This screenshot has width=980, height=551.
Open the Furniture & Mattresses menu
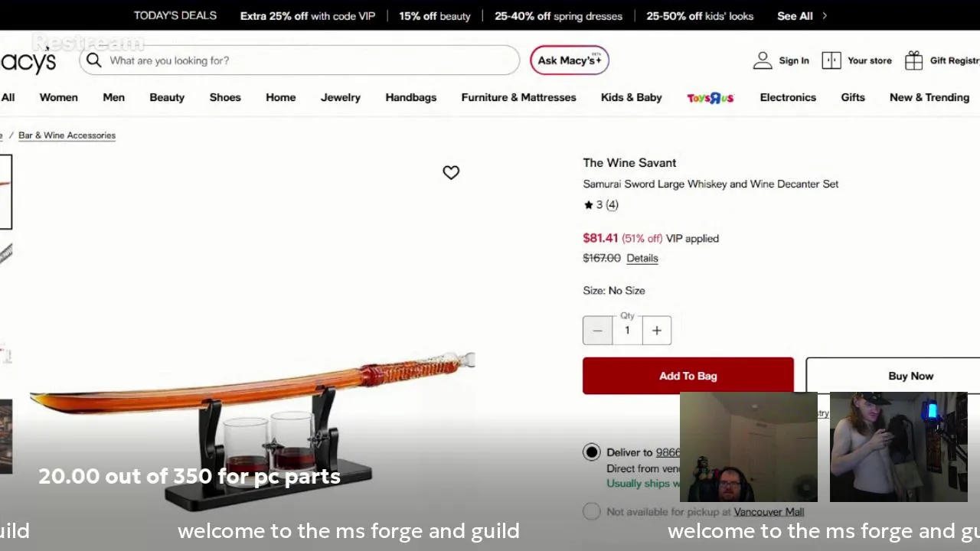pyautogui.click(x=518, y=97)
